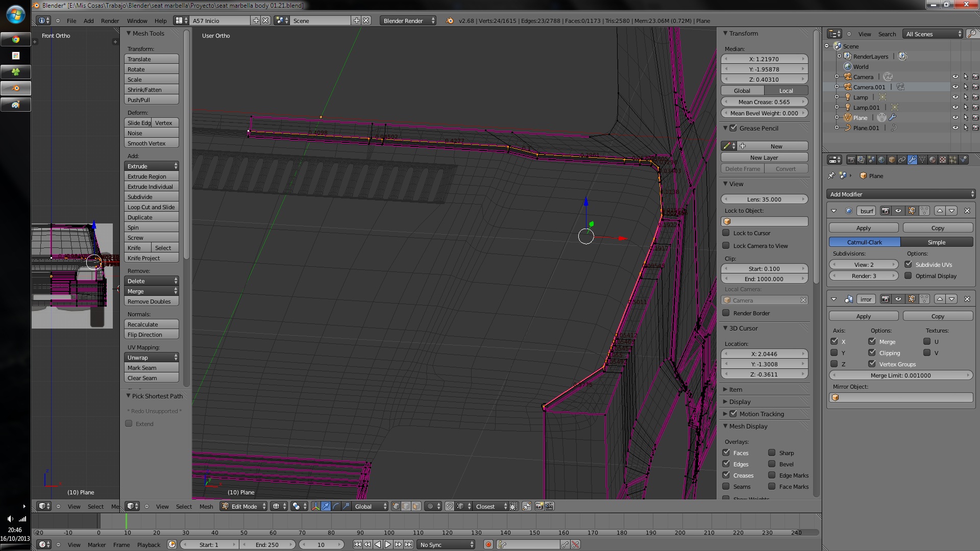
Task: Expand the Item panel
Action: tap(736, 389)
